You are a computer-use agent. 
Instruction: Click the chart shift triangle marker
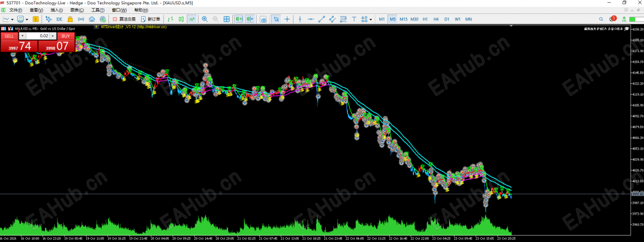[x=511, y=26]
